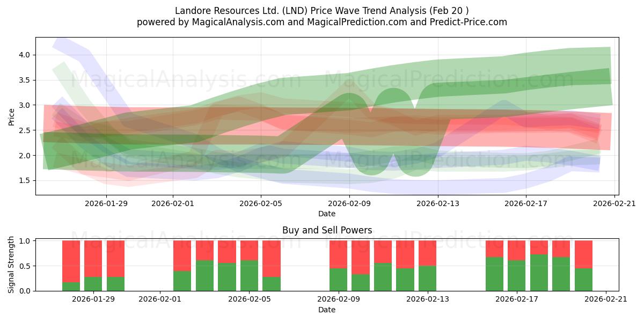The height and width of the screenshot is (322, 644).
Task: Click the green buy segment of the 2026-02-17 bar
Action: click(x=517, y=276)
